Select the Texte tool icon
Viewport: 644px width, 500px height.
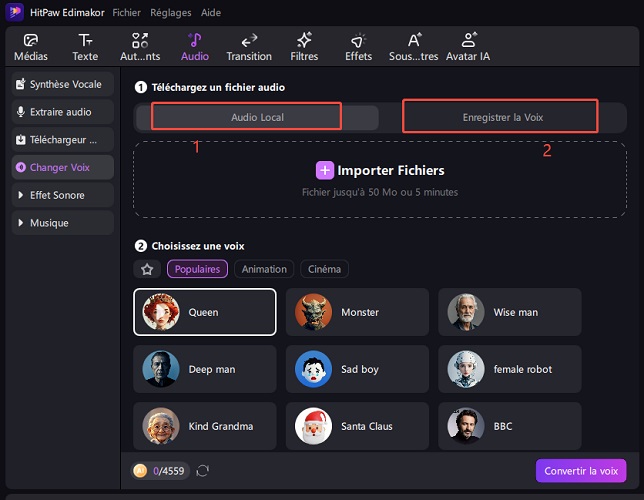(x=85, y=40)
